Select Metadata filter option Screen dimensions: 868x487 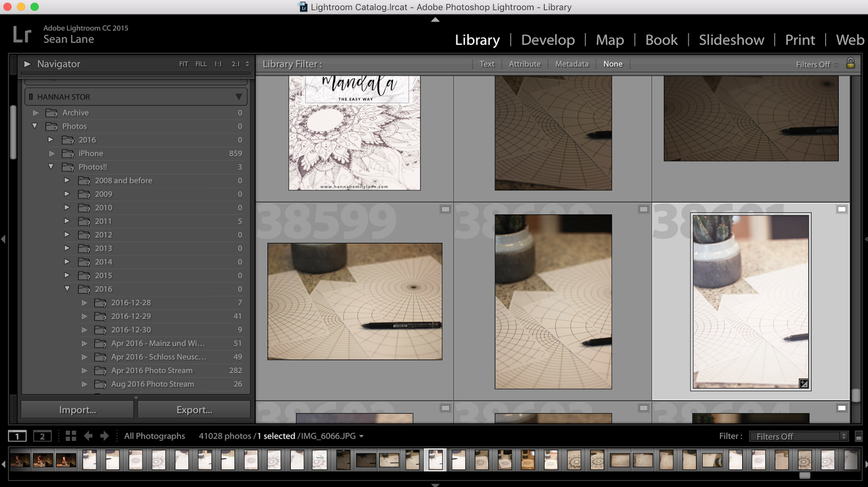pos(571,64)
